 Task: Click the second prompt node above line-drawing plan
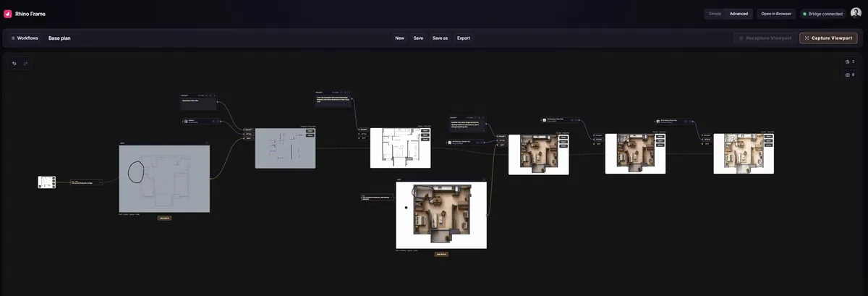click(333, 100)
